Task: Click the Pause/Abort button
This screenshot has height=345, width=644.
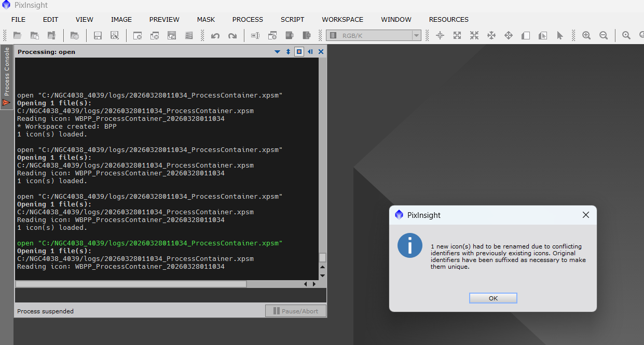Action: [296, 311]
